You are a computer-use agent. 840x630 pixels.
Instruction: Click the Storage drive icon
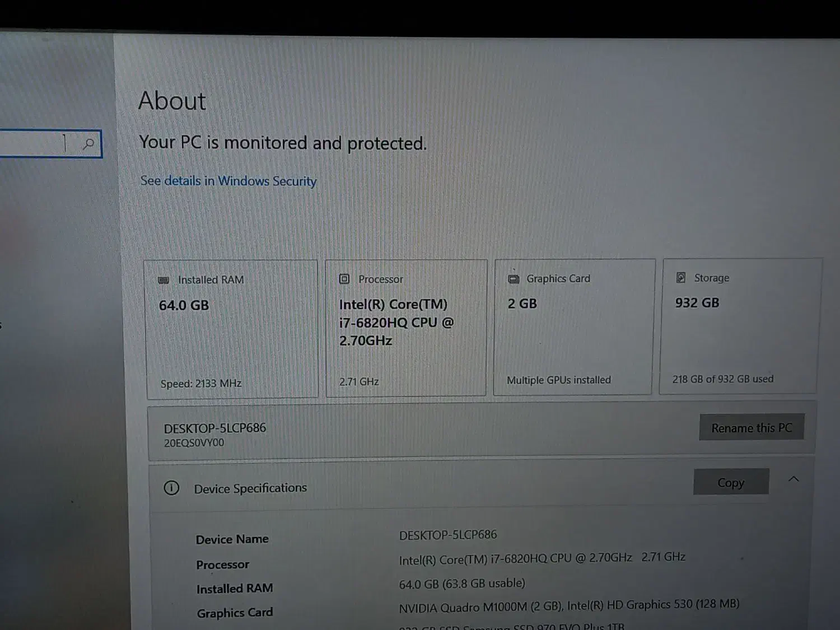click(x=681, y=278)
